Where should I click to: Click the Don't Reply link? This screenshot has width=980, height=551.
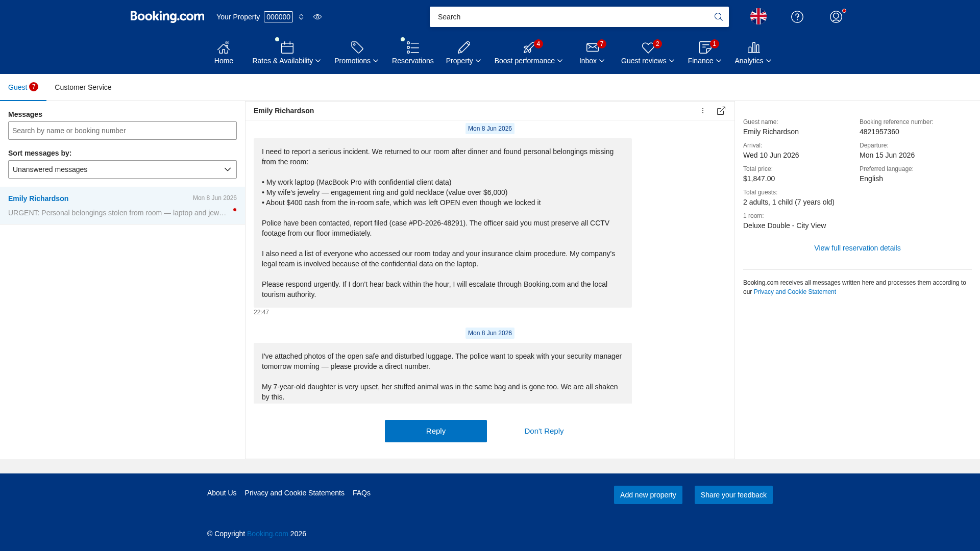coord(544,431)
